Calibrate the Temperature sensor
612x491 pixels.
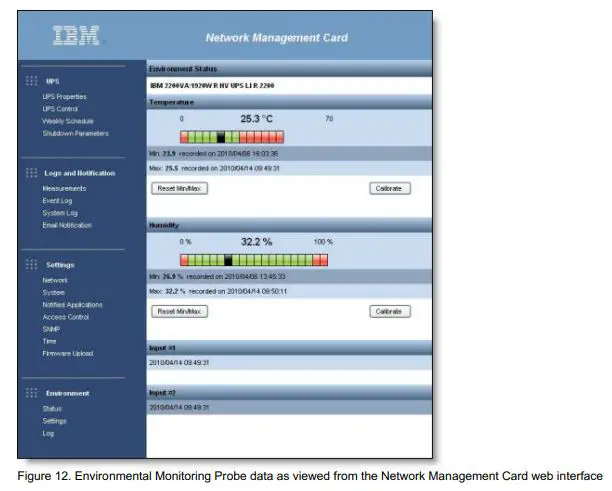[x=390, y=189]
